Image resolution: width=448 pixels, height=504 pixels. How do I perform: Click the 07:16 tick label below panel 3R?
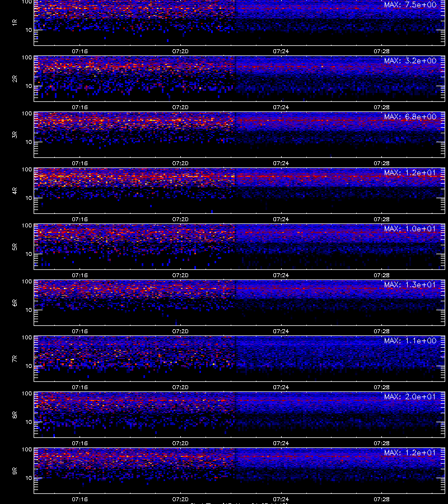[80, 163]
